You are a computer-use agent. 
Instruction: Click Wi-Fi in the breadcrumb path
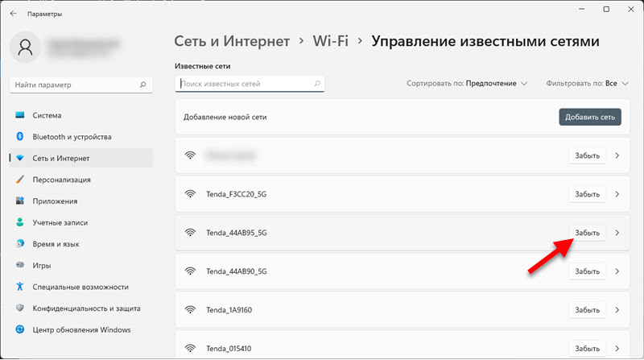coord(330,41)
